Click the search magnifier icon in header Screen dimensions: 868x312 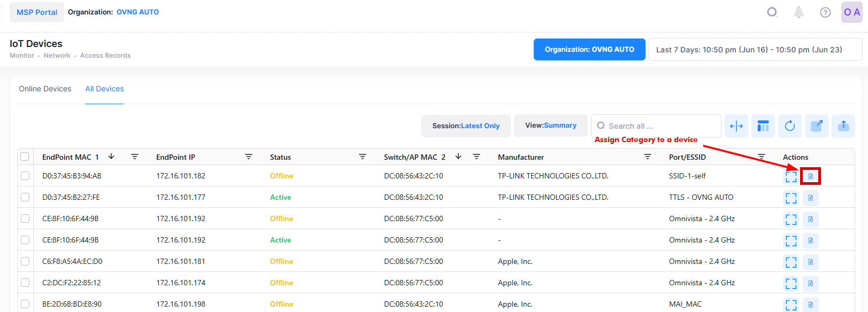[x=772, y=12]
